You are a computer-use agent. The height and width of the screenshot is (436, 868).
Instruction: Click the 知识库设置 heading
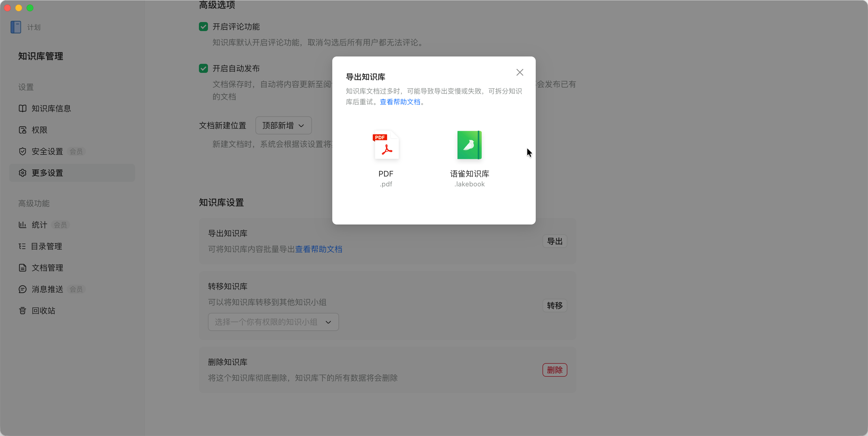tap(221, 203)
